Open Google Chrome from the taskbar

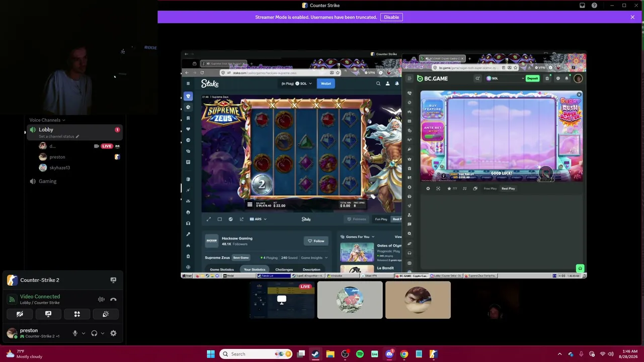click(404, 354)
